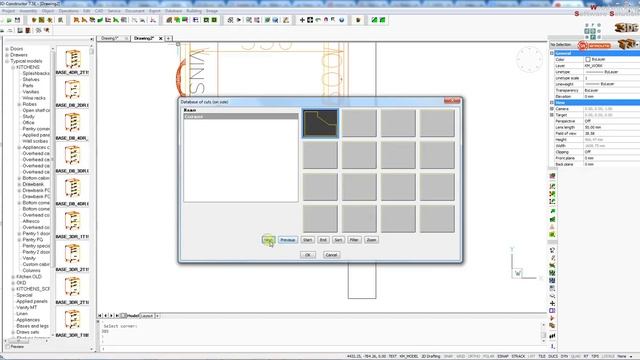Click the Previous button in cuts dialog
This screenshot has height=360, width=640.
pyautogui.click(x=287, y=240)
